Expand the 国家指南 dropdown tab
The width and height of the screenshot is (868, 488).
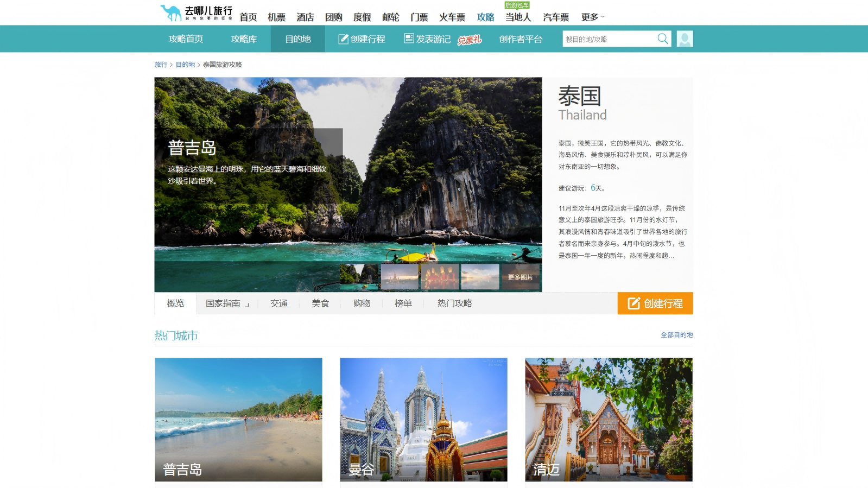point(227,303)
